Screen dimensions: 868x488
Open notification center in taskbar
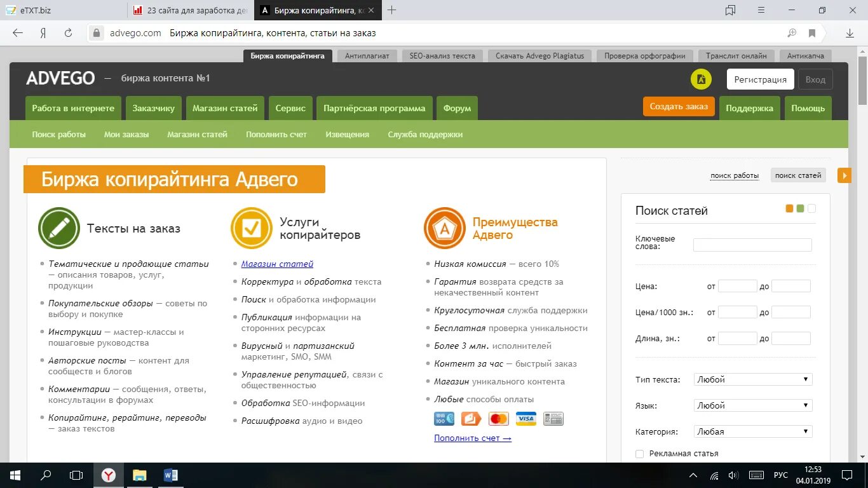pos(848,475)
